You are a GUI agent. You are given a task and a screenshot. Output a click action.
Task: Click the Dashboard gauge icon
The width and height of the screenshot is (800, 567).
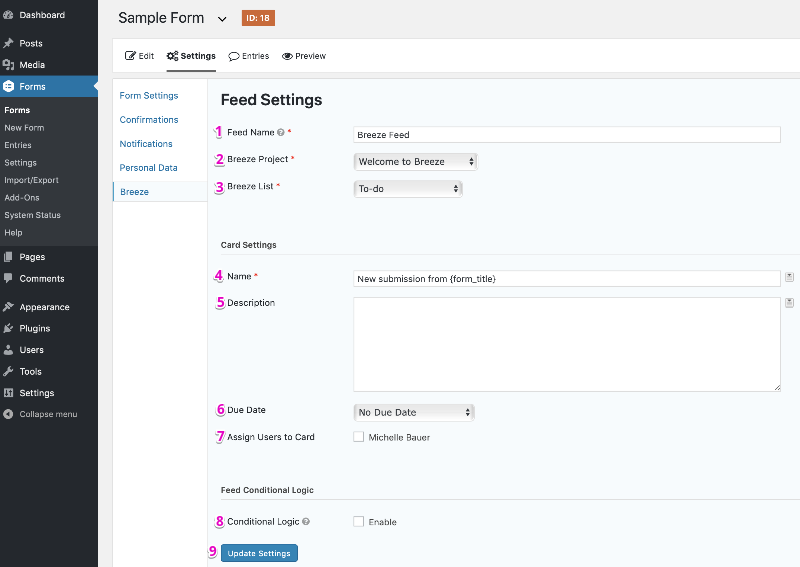click(x=8, y=15)
